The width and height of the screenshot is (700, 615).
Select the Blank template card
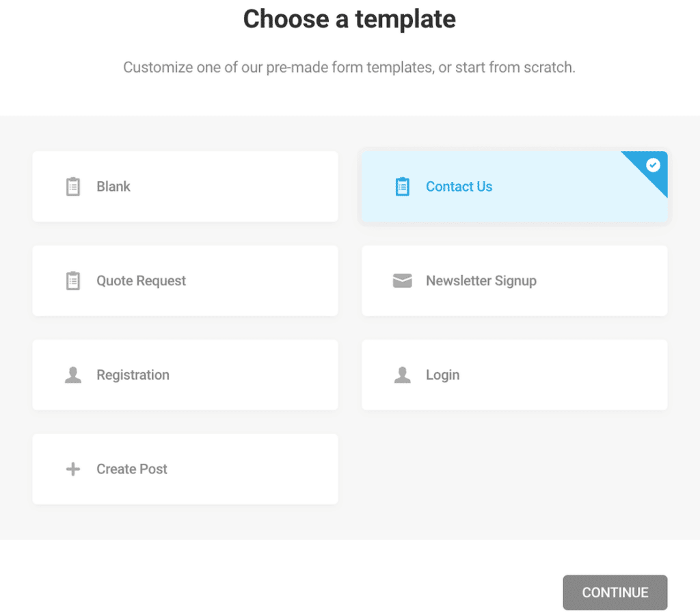tap(185, 186)
